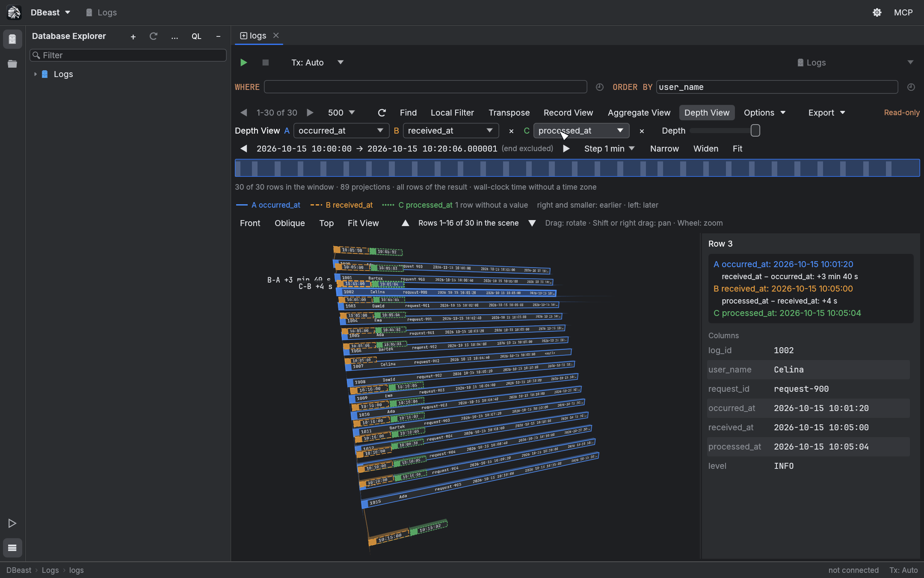Stop execution with square stop icon

pyautogui.click(x=265, y=63)
